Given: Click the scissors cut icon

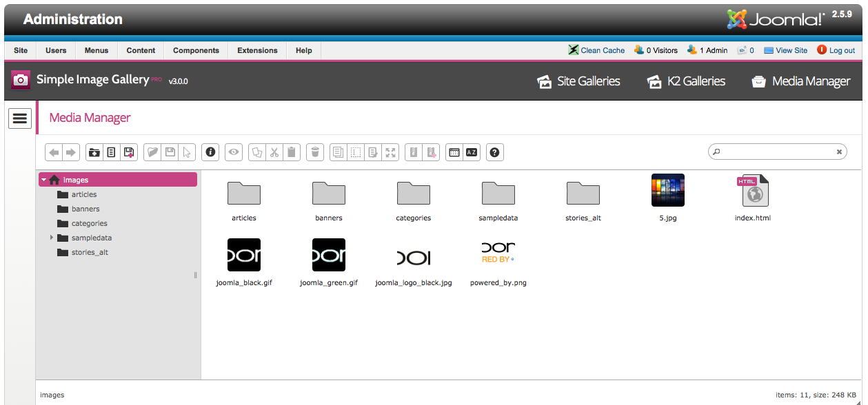Looking at the screenshot, I should click(274, 152).
